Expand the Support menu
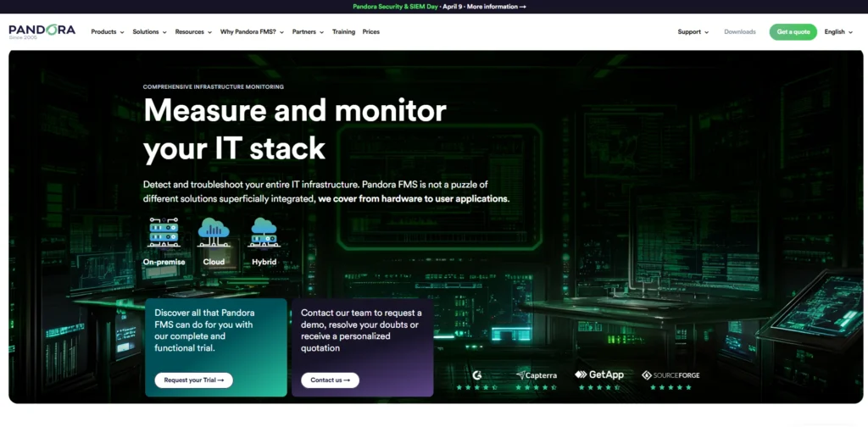This screenshot has height=427, width=868. click(693, 32)
